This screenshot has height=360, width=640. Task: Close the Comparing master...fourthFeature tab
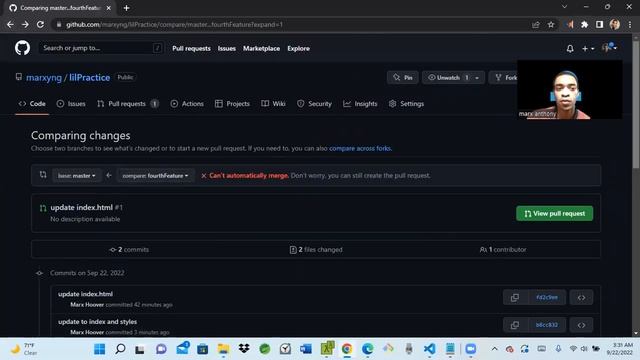109,8
